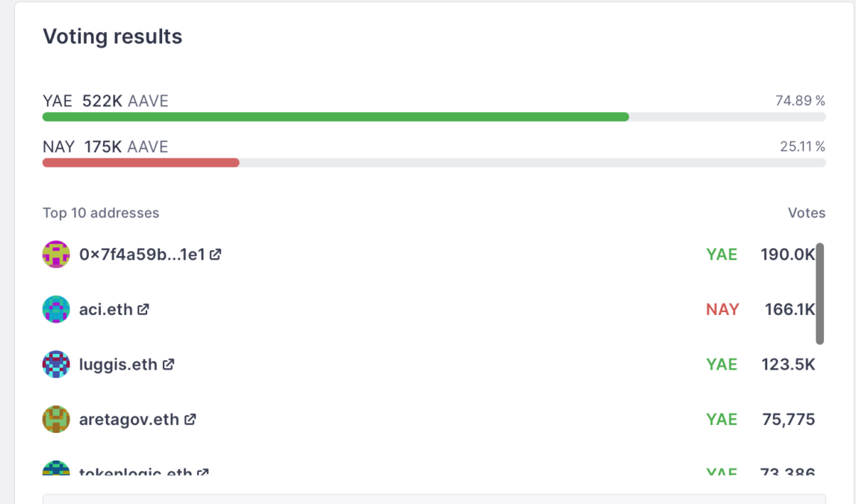
Task: Open external link icon next to aretagov.eth
Action: [190, 420]
